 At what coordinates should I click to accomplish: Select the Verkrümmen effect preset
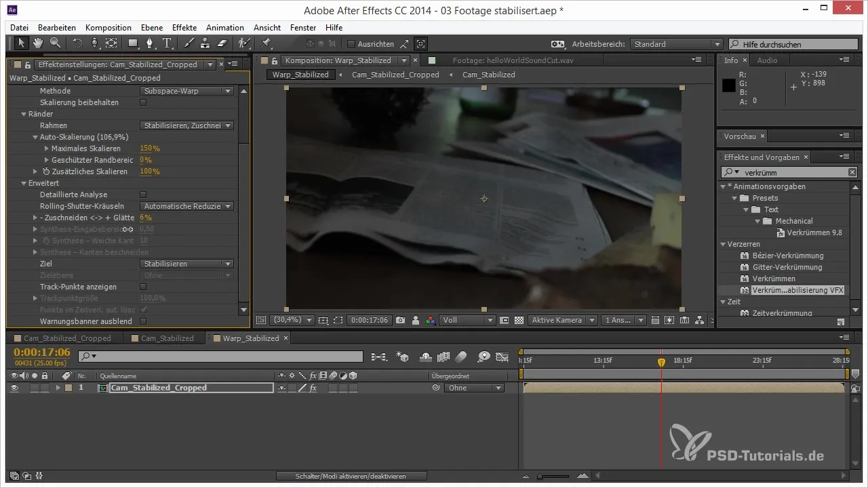(x=774, y=279)
